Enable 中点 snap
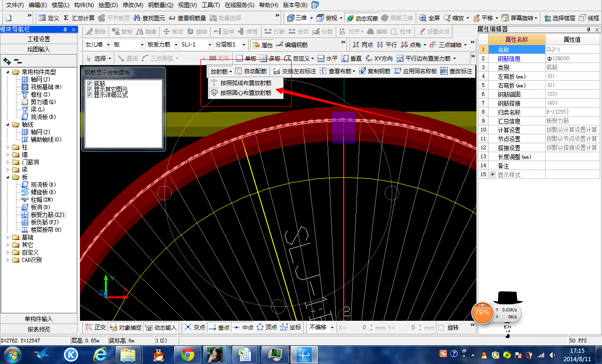 tap(243, 327)
